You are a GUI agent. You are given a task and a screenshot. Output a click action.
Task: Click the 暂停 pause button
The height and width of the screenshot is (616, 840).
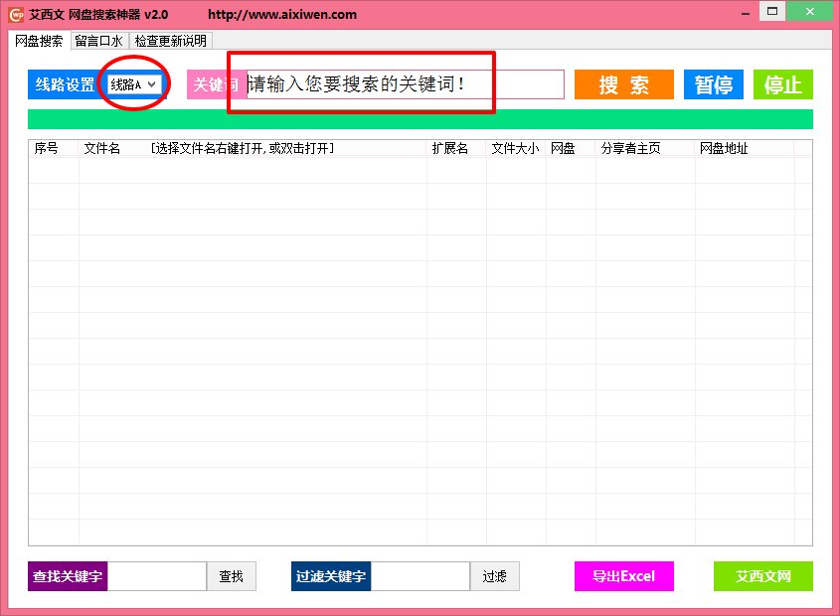click(713, 84)
